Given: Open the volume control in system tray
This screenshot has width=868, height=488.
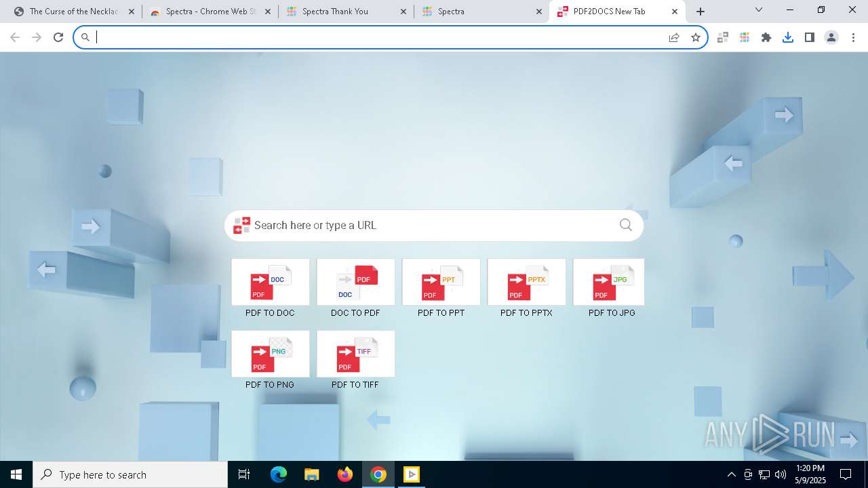Looking at the screenshot, I should 781,474.
